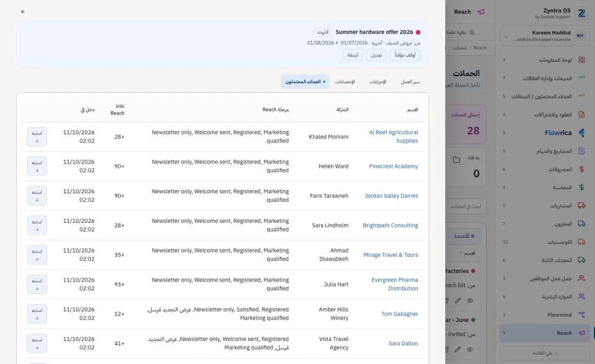The image size is (595, 364).
Task: Open the Tom Gallagher lead link
Action: (x=400, y=314)
